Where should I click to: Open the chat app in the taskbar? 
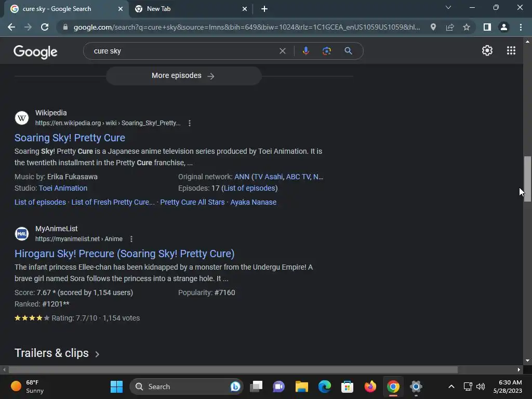coord(279,387)
